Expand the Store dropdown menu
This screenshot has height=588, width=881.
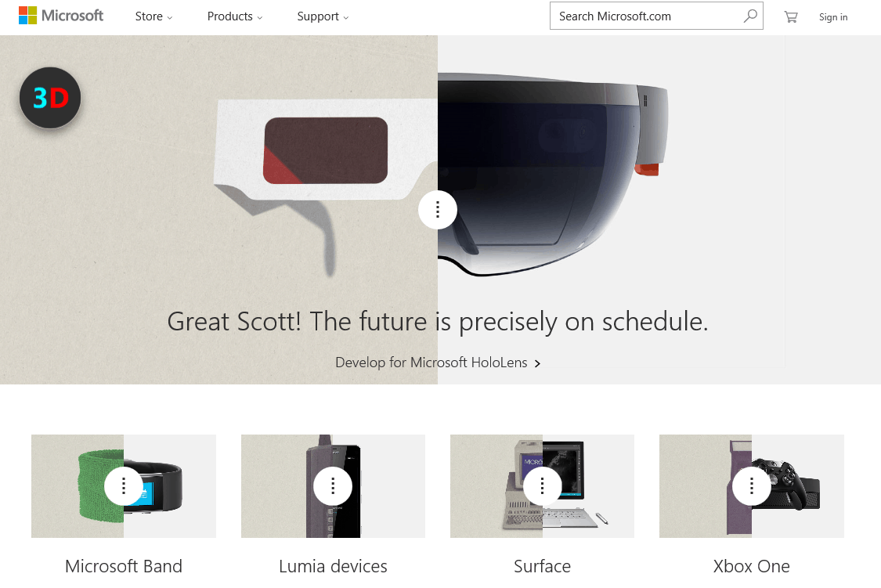click(x=154, y=16)
